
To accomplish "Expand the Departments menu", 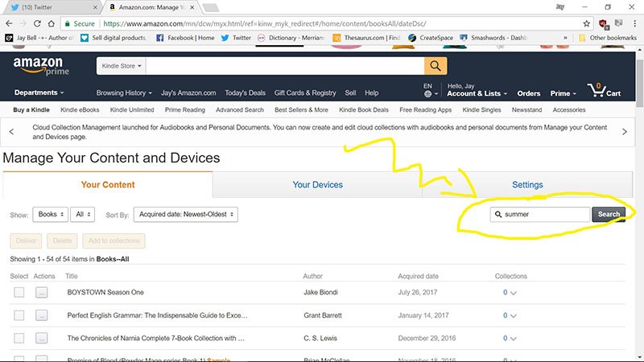I will click(39, 93).
